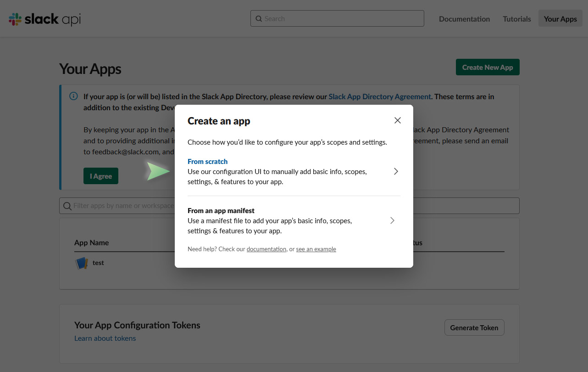Select From an app manifest title
The image size is (588, 372).
click(x=221, y=211)
